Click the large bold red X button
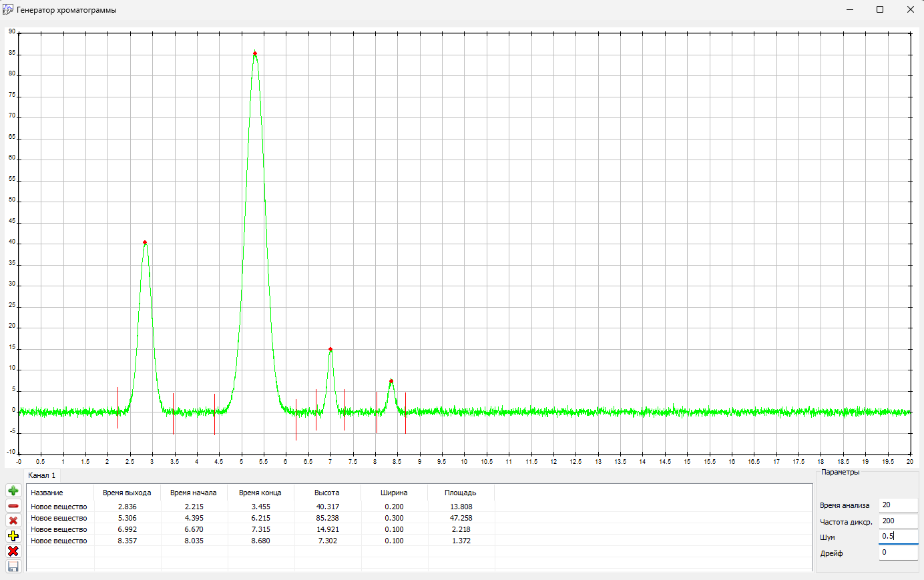The image size is (924, 580). pos(13,551)
